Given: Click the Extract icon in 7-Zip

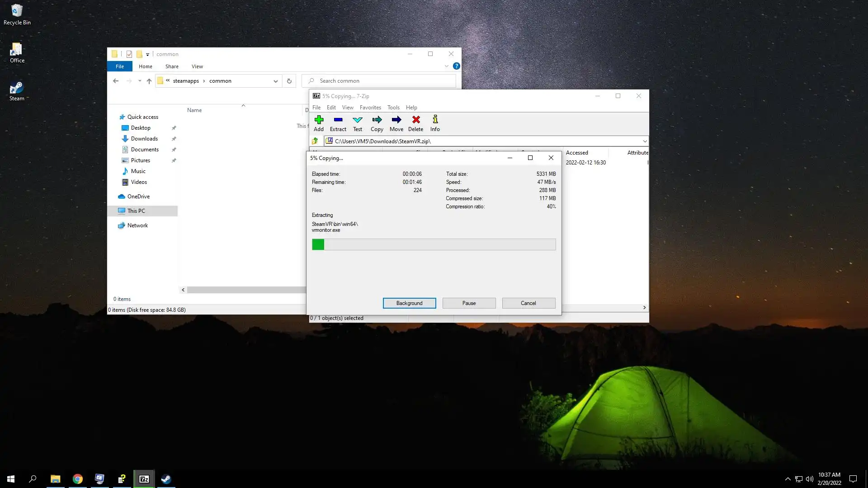Looking at the screenshot, I should click(x=338, y=120).
